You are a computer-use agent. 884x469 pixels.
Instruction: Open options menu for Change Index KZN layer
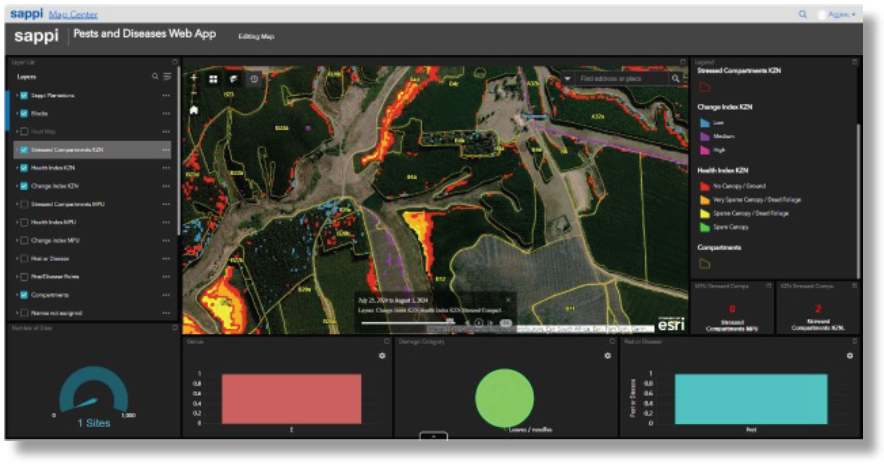166,186
